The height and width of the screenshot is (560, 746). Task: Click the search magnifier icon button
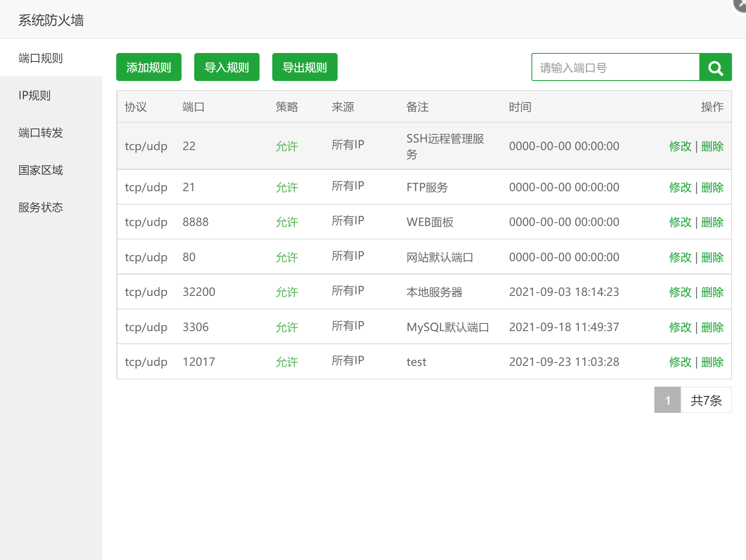(715, 67)
